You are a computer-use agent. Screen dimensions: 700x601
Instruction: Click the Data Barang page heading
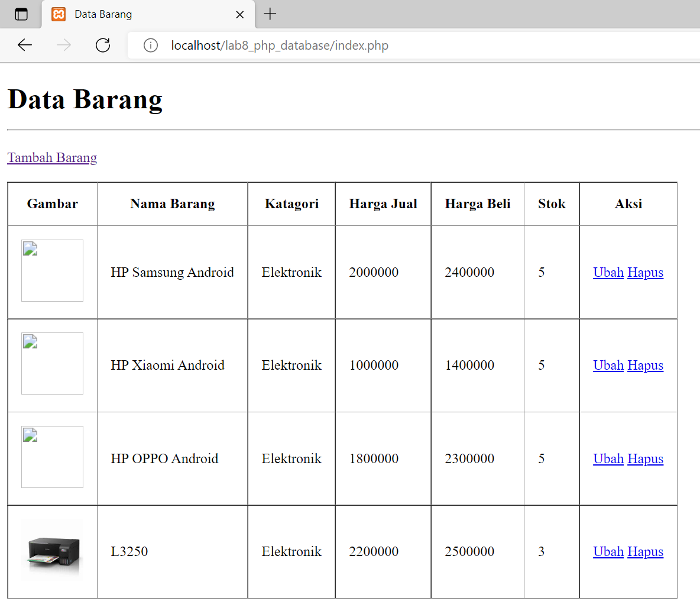[85, 99]
